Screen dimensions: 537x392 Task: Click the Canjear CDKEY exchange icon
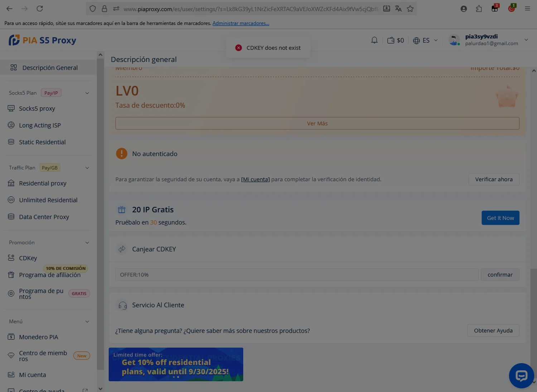pyautogui.click(x=122, y=249)
